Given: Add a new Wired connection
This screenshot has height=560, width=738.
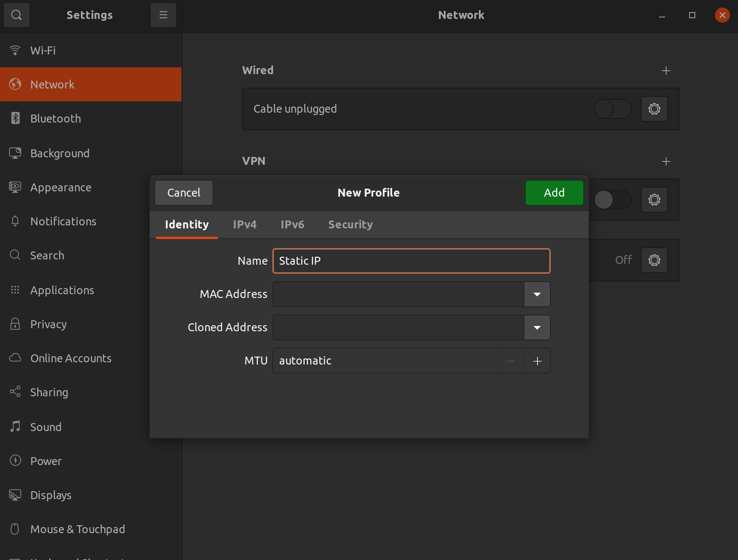Looking at the screenshot, I should (666, 71).
